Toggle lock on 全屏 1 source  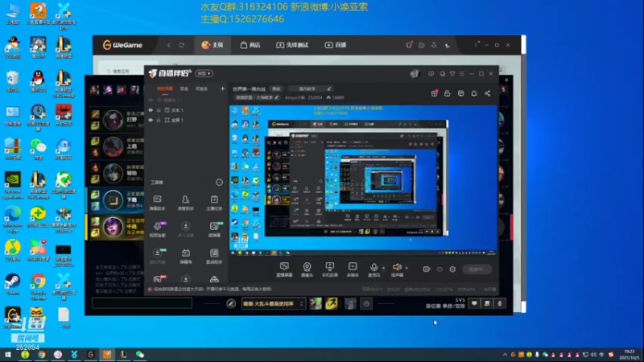pyautogui.click(x=159, y=120)
